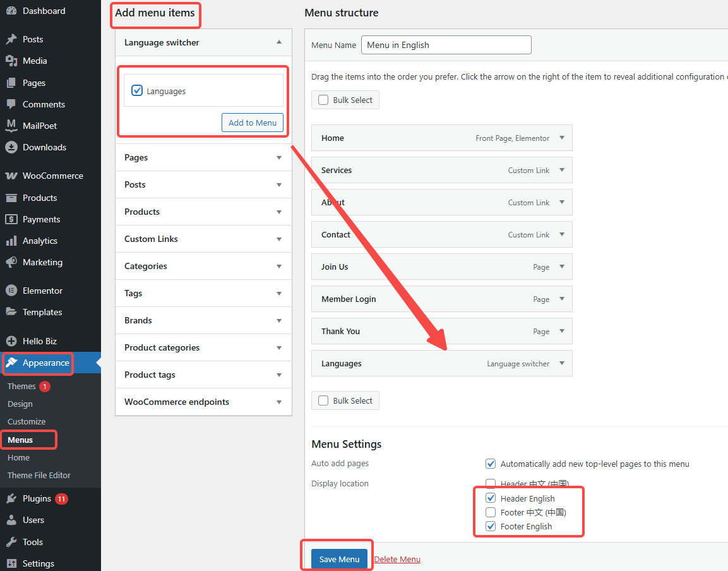Collapse the Language switcher panel
This screenshot has height=571, width=728.
278,42
